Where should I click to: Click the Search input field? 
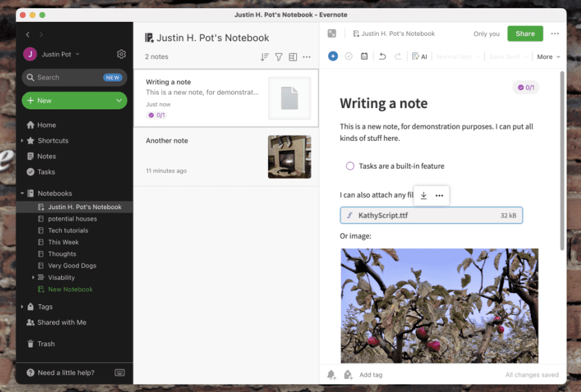(x=74, y=78)
